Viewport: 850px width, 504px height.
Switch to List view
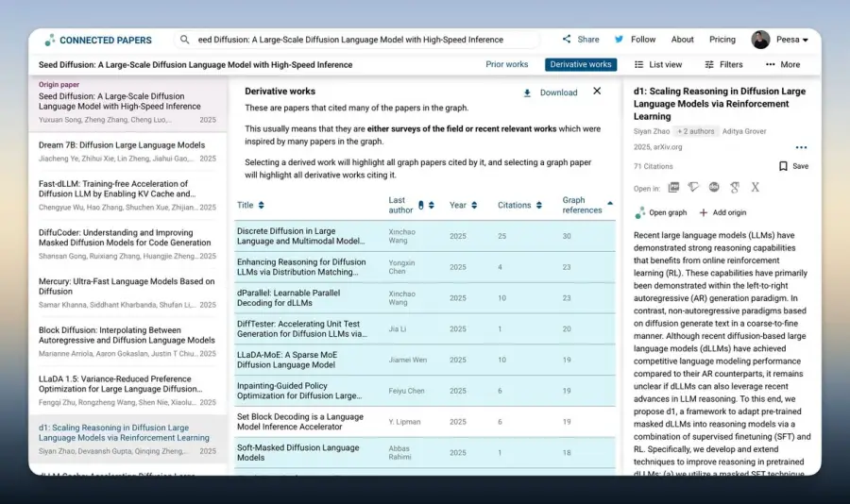(x=658, y=64)
